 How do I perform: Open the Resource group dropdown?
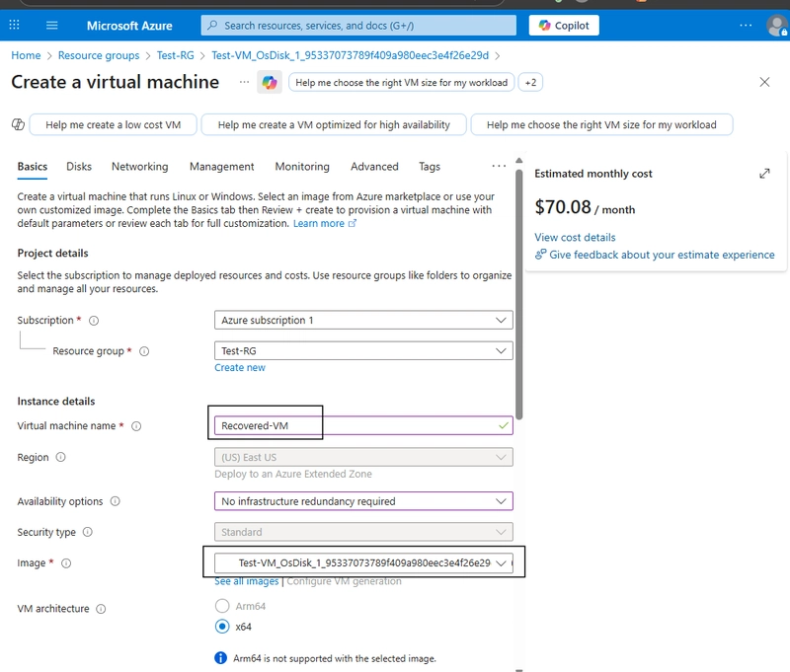363,351
